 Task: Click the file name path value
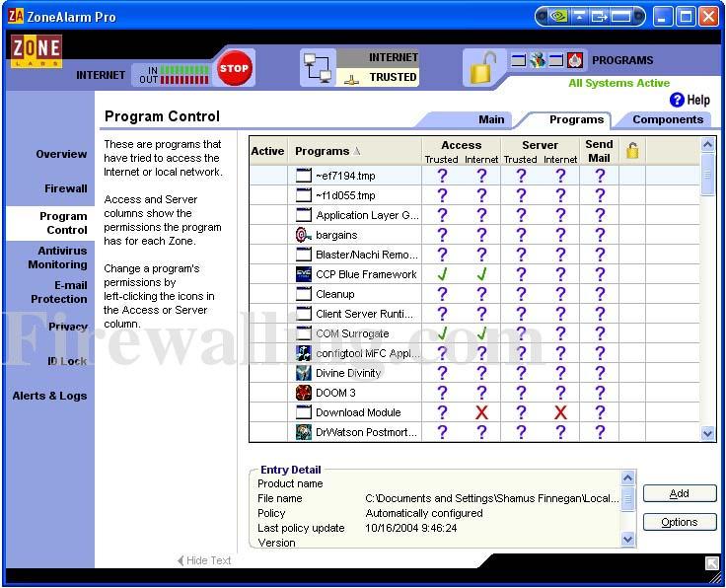(491, 498)
